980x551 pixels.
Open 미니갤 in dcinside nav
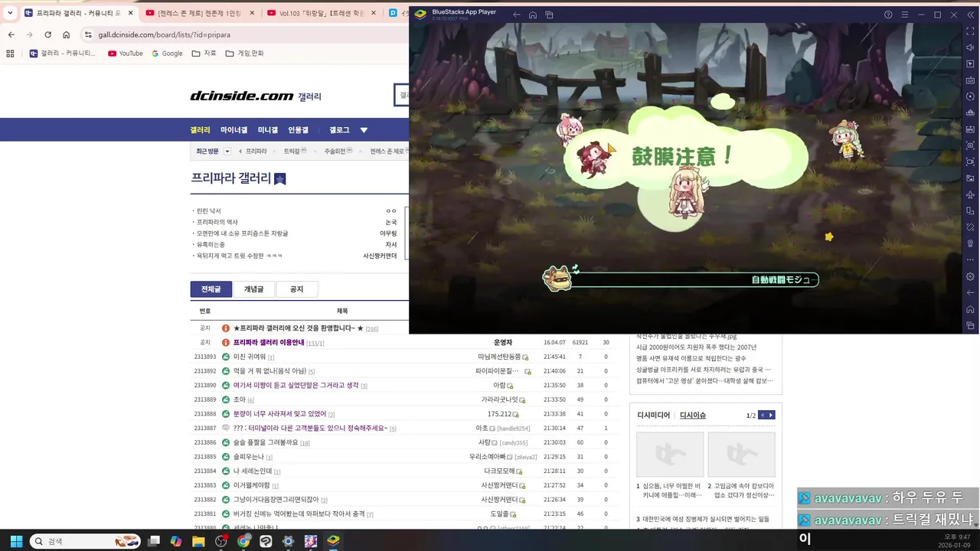268,130
